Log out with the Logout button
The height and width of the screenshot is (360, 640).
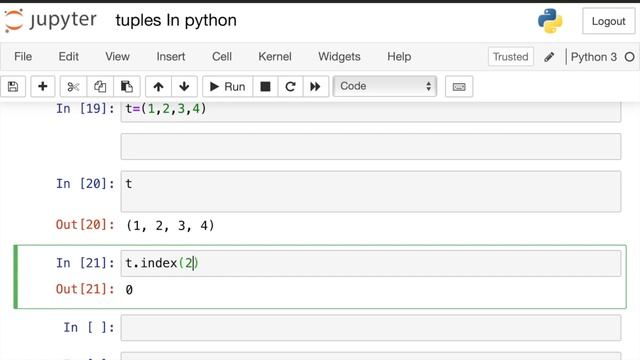point(608,21)
